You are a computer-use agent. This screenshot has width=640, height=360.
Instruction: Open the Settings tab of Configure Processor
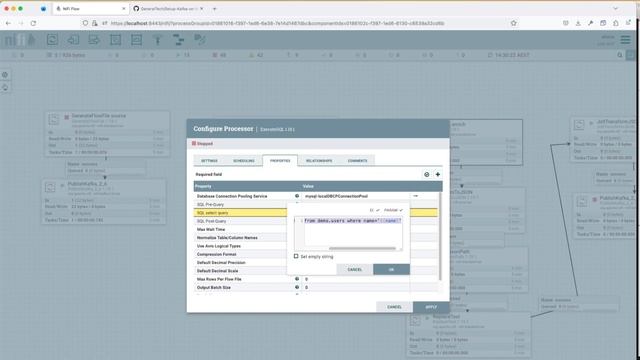209,160
